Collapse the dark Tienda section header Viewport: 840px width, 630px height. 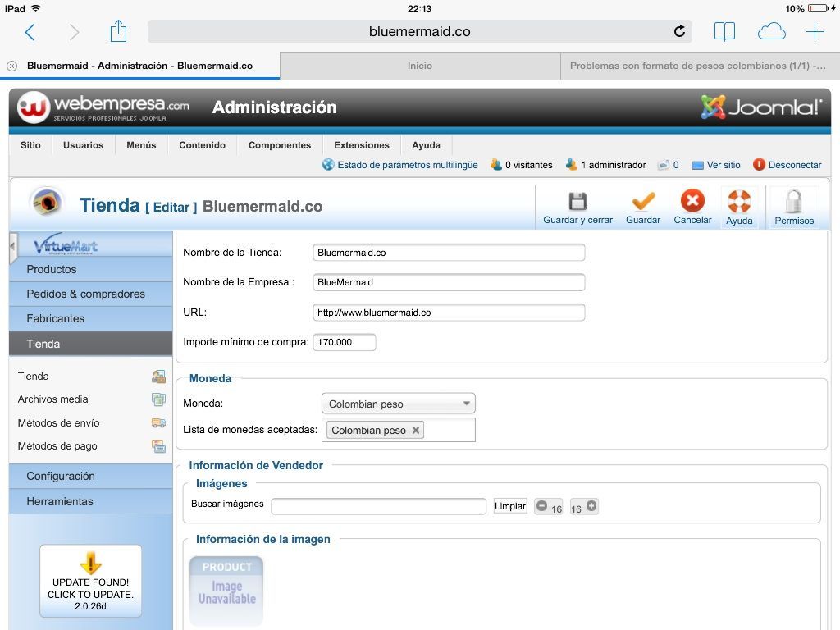(x=91, y=344)
